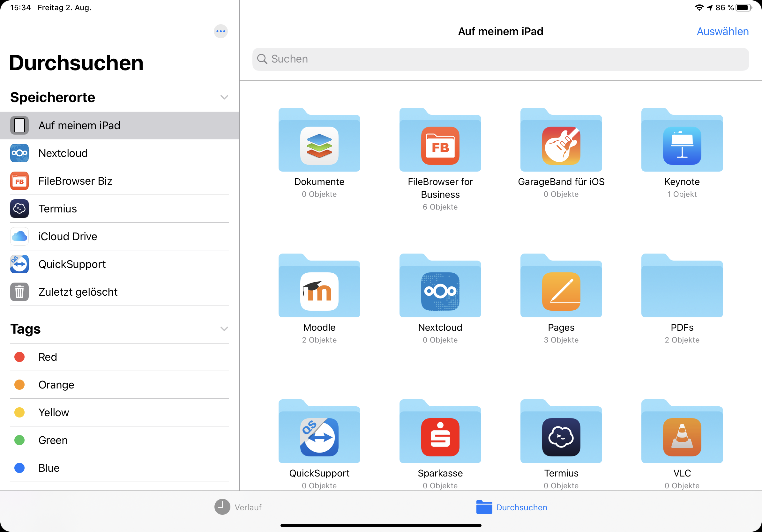
Task: Click the Suchen search field
Action: click(500, 59)
